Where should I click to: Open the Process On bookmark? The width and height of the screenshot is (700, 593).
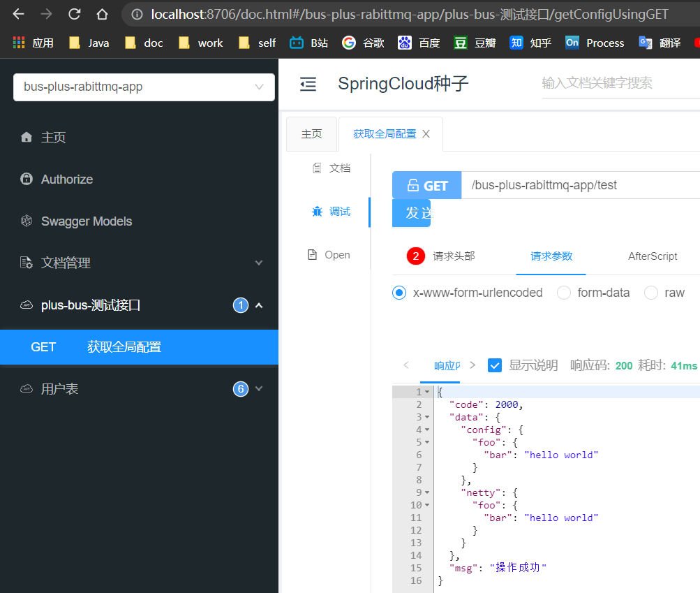click(595, 43)
